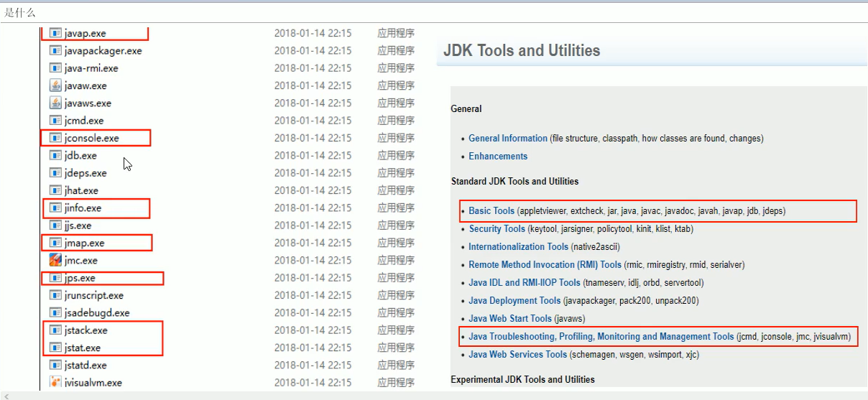Click the JDK Tools and Utilities heading
Image resolution: width=868 pixels, height=400 pixels.
[522, 50]
